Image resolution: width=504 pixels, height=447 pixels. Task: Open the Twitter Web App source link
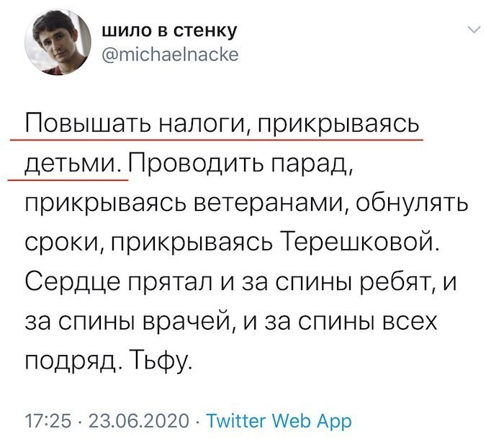pyautogui.click(x=279, y=421)
